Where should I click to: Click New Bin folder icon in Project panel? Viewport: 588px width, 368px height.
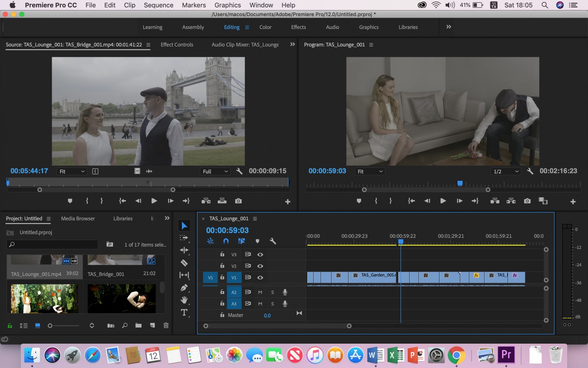[x=138, y=325]
